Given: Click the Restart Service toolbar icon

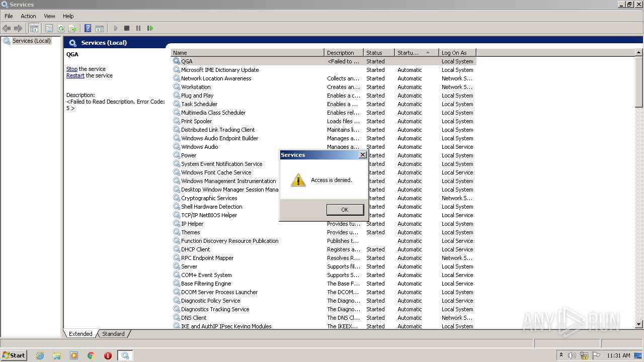Looking at the screenshot, I should coord(150,28).
